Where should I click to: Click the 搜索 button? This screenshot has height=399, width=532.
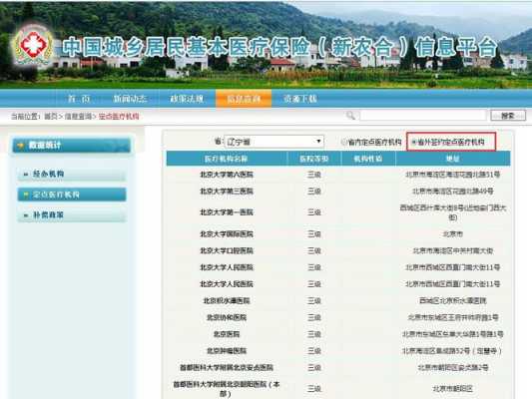pyautogui.click(x=508, y=116)
